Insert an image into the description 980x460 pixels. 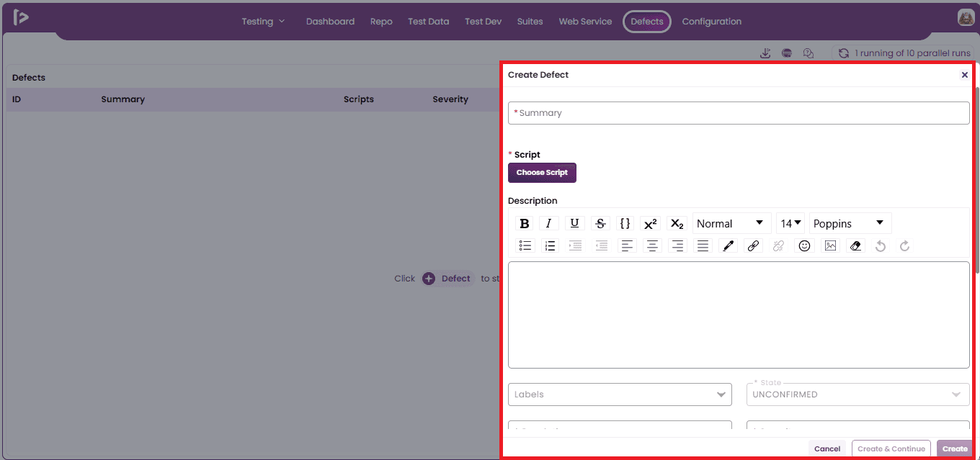pos(831,245)
